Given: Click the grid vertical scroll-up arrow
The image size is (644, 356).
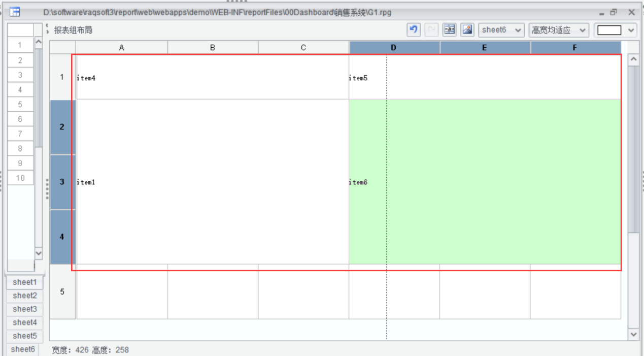Looking at the screenshot, I should pos(633,60).
